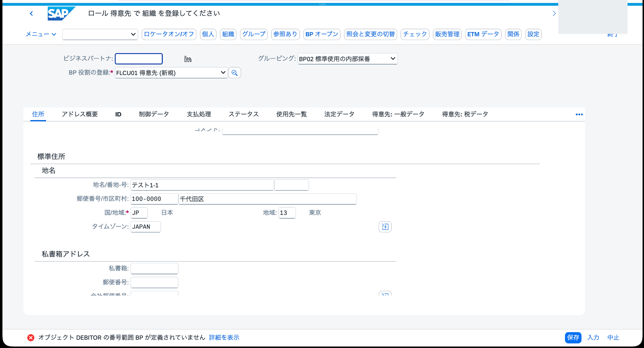Open the 制御データ tab
This screenshot has height=348, width=644.
pyautogui.click(x=154, y=114)
